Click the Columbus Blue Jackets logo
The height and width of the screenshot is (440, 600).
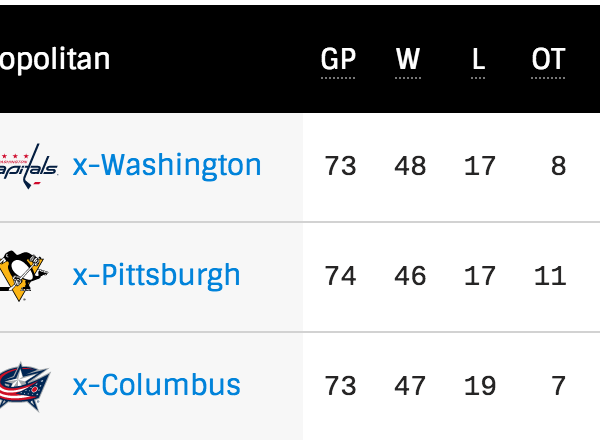(24, 385)
